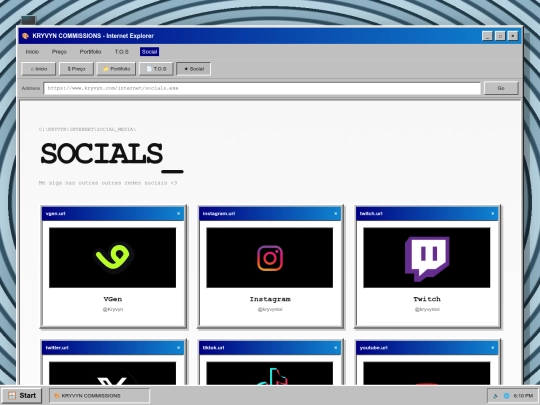Close the vgen.url card
Image resolution: width=540 pixels, height=405 pixels.
[x=178, y=214]
